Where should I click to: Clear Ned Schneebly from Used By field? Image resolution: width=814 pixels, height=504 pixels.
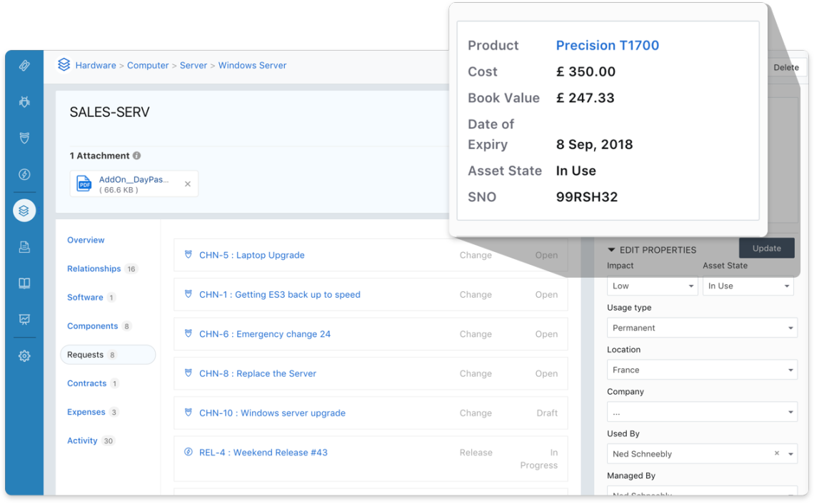coord(777,453)
